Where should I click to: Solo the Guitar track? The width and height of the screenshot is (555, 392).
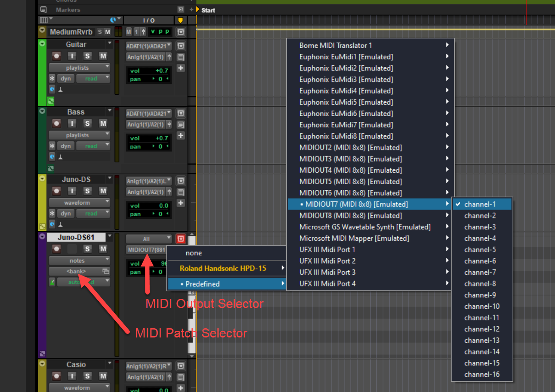[x=87, y=56]
